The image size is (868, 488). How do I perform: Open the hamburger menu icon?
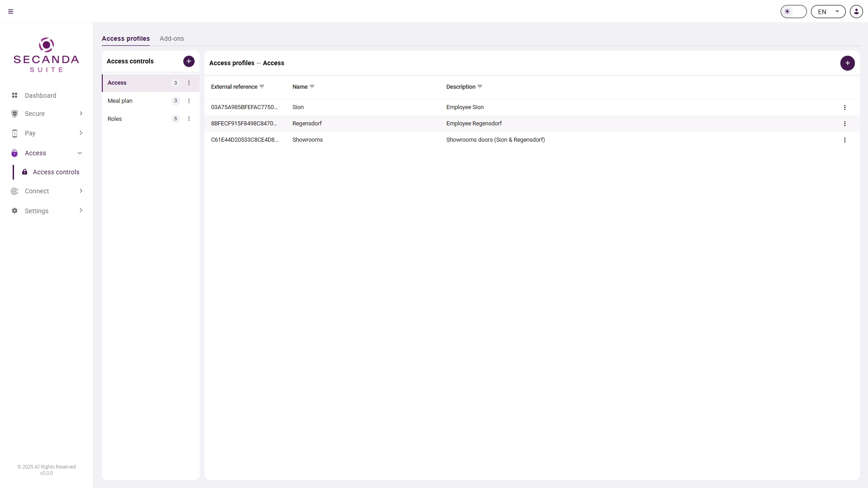tap(11, 12)
